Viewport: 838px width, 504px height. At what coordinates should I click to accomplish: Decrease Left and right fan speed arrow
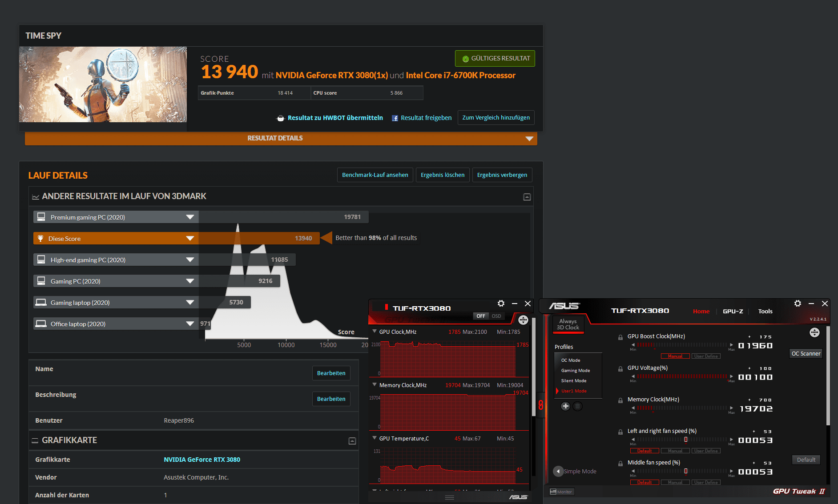point(633,440)
